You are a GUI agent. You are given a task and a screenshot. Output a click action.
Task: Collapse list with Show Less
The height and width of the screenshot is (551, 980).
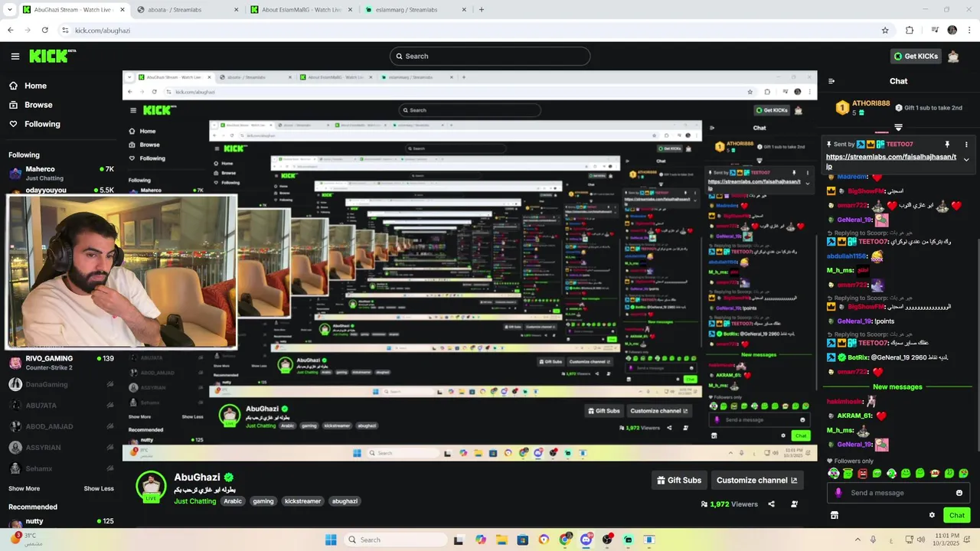pos(99,488)
